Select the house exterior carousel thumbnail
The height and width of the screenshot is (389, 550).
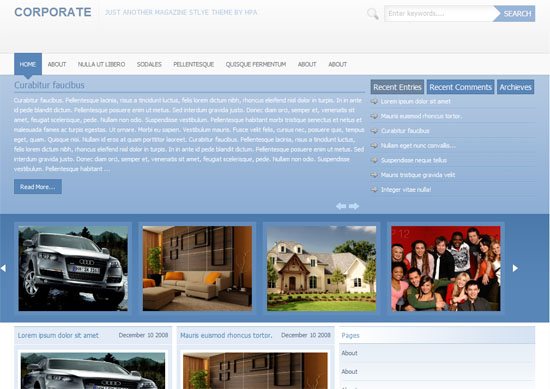321,268
